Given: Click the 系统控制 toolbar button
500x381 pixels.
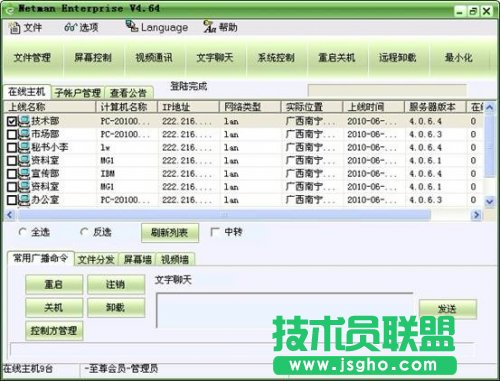Looking at the screenshot, I should 276,58.
